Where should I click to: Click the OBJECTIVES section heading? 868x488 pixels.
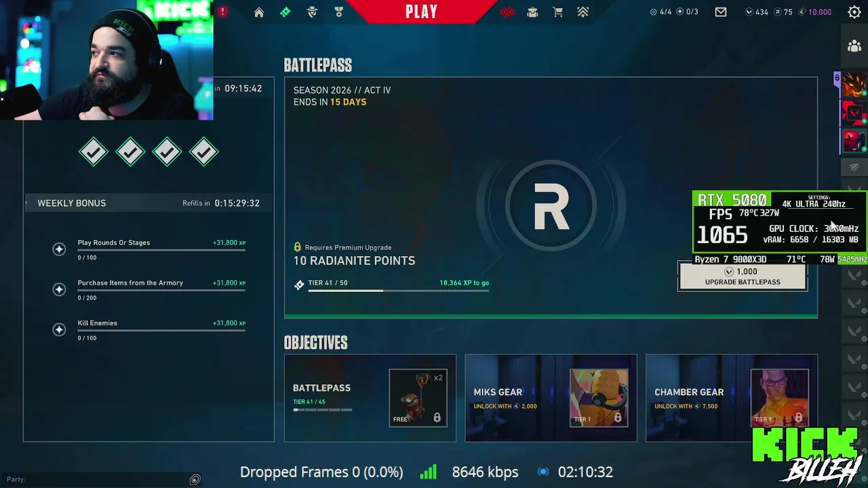(x=316, y=343)
